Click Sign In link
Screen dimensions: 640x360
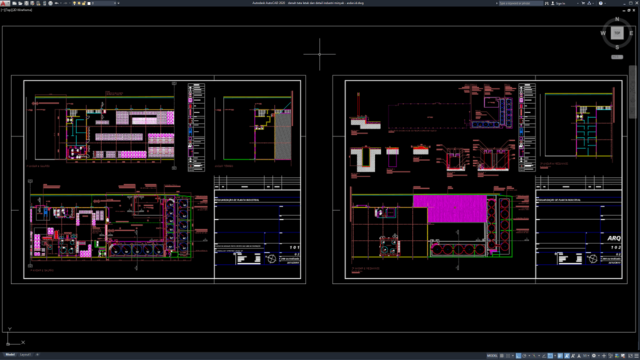(561, 3)
